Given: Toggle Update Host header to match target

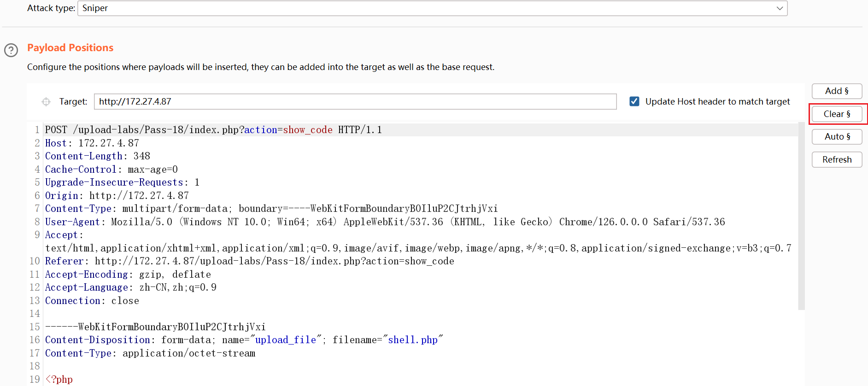Looking at the screenshot, I should (634, 101).
